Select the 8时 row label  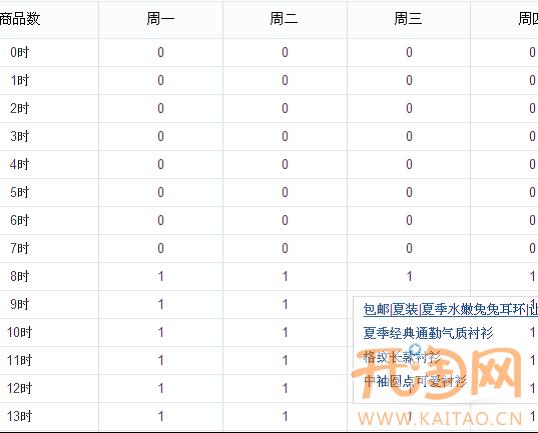(x=20, y=276)
